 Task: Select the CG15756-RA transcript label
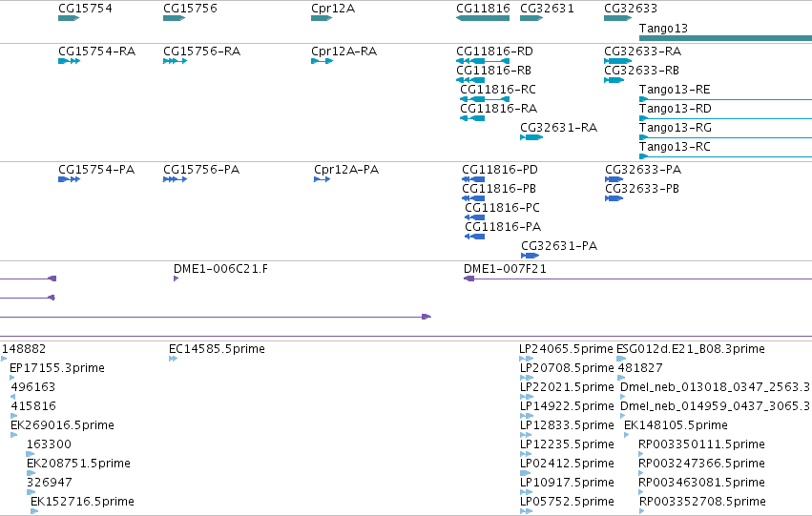(x=202, y=52)
